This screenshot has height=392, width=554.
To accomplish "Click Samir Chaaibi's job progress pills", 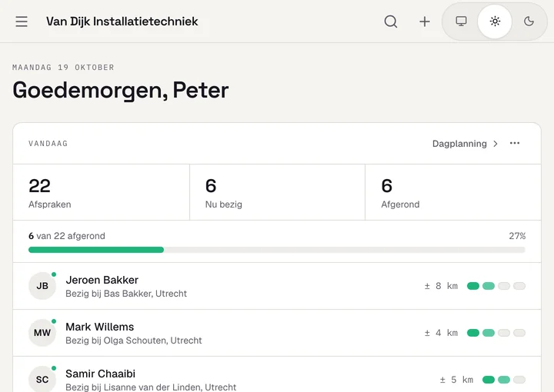I will pos(504,380).
